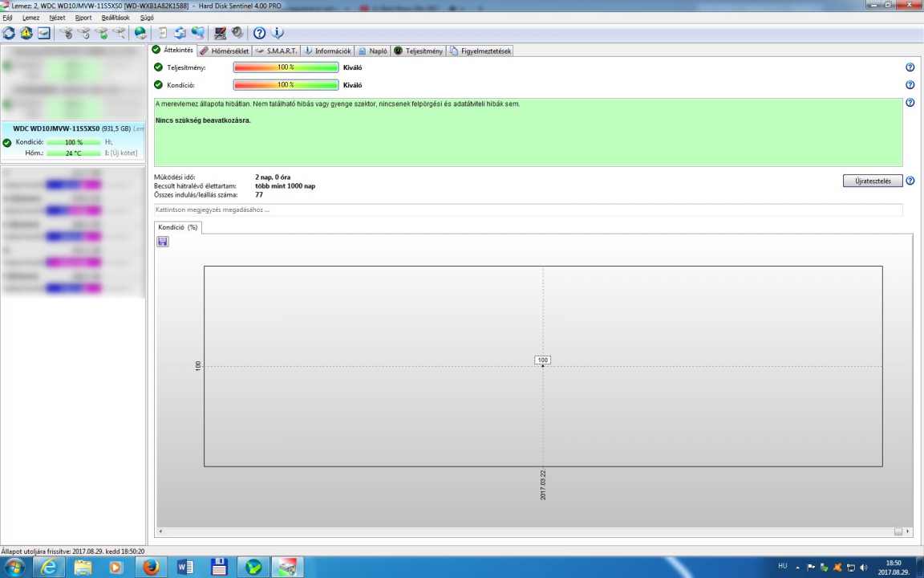Open Firefox from the taskbar
Screen dimensions: 924x578
tap(151, 568)
